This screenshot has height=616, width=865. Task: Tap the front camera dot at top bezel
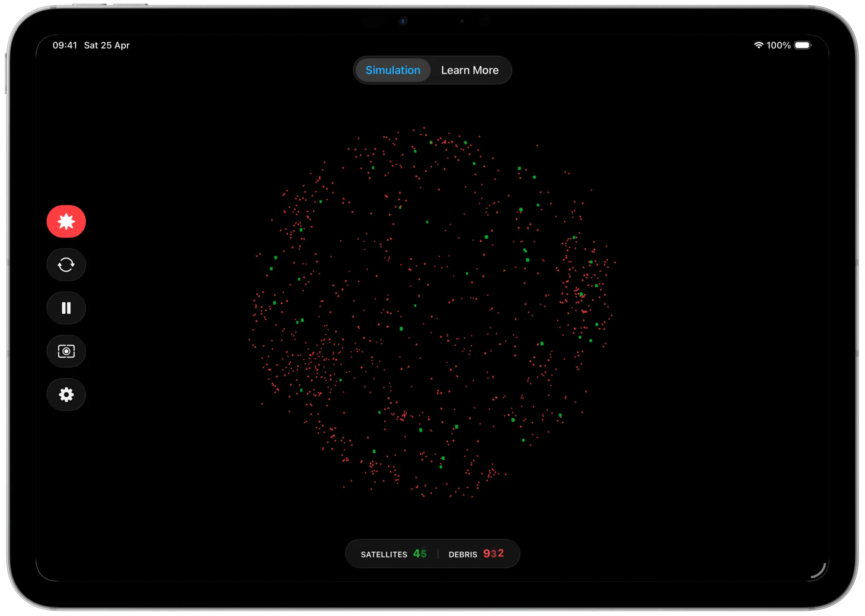pyautogui.click(x=403, y=21)
